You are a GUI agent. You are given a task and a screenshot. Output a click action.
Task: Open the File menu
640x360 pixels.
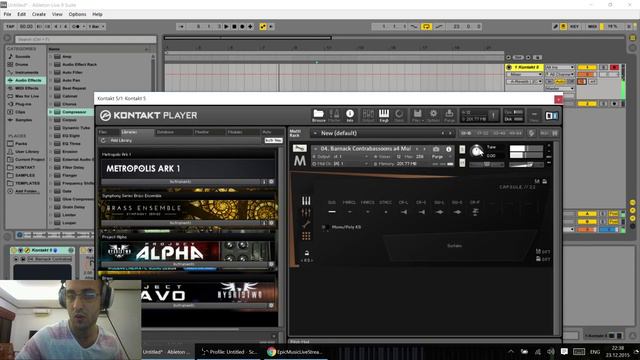7,14
